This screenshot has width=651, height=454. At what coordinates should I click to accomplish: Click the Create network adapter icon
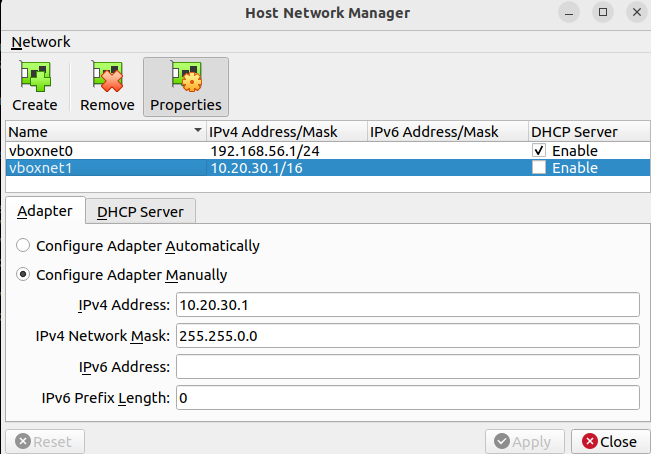pyautogui.click(x=35, y=78)
